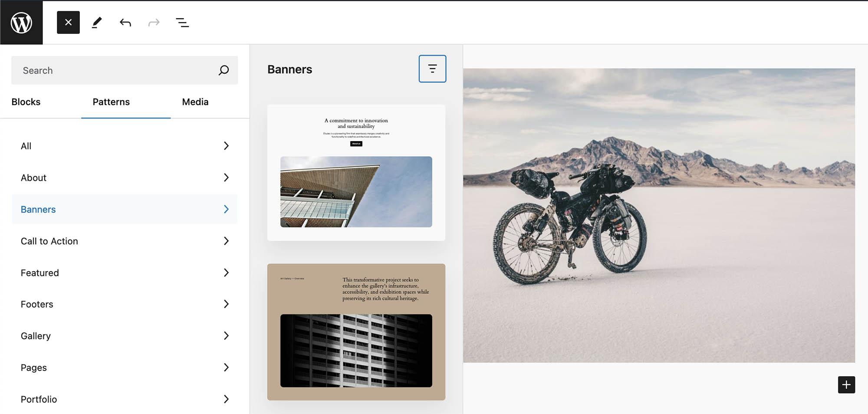This screenshot has width=868, height=414.
Task: Open the Document Overview list icon
Action: (x=182, y=23)
